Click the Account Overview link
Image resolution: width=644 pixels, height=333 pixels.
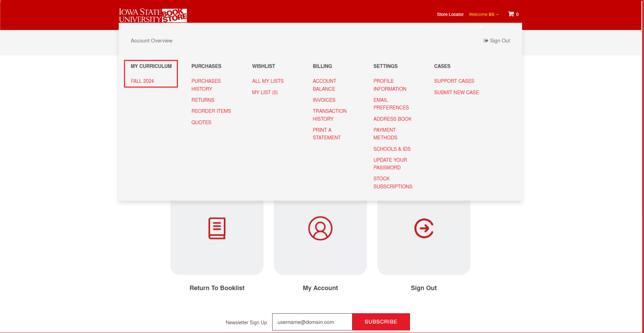(152, 41)
